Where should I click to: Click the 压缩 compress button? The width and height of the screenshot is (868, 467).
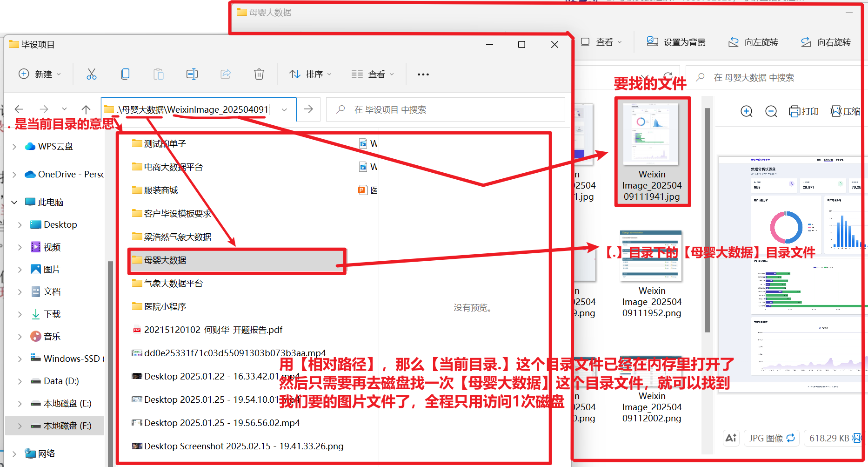click(x=846, y=111)
